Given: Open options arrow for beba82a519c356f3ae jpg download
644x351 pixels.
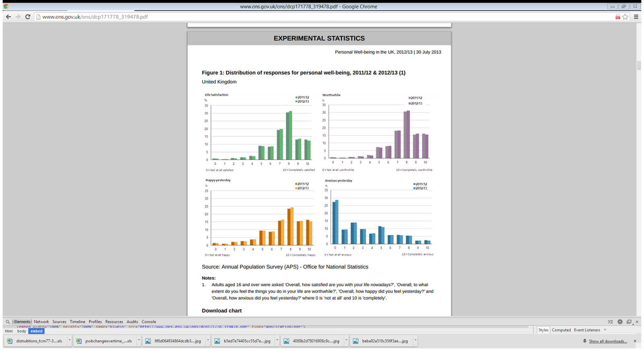Looking at the screenshot, I should (x=416, y=341).
